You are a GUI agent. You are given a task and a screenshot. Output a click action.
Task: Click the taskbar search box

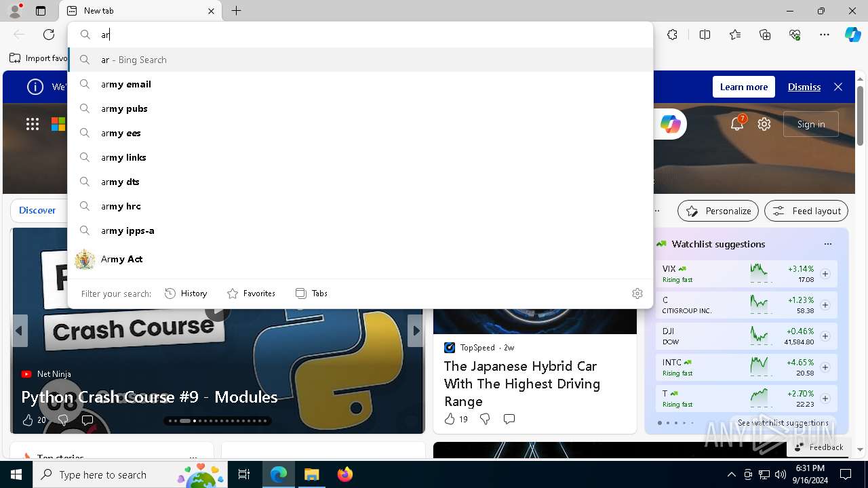point(132,474)
